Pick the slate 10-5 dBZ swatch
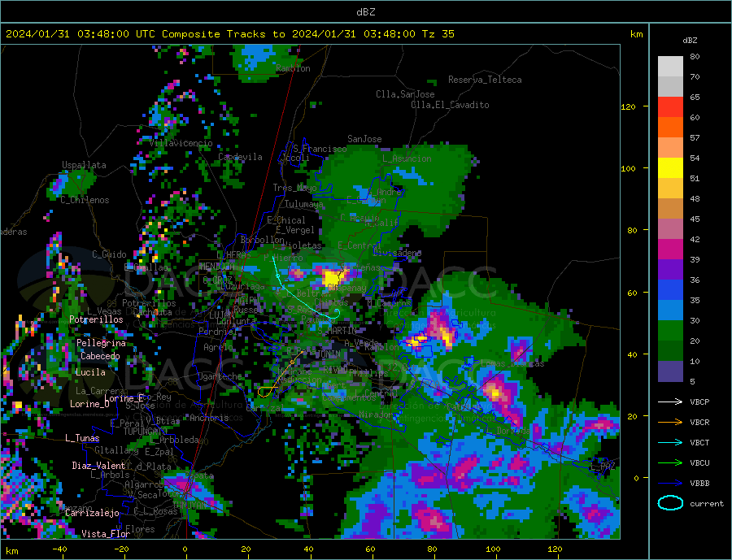732x560 pixels. pos(670,371)
